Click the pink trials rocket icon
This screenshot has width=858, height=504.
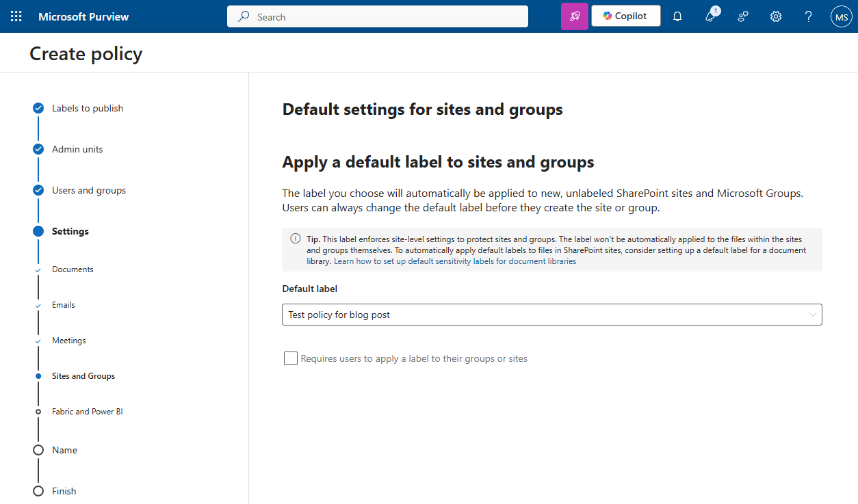coord(574,16)
